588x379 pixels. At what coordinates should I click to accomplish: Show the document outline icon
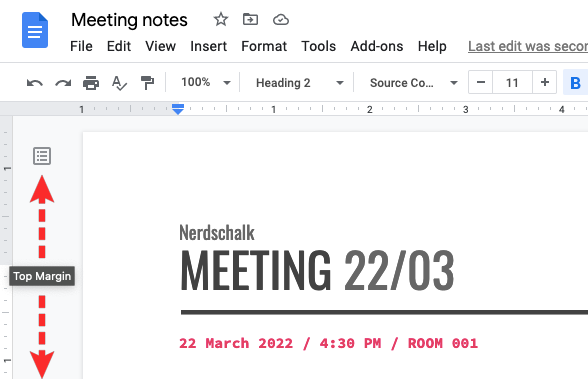[x=42, y=156]
